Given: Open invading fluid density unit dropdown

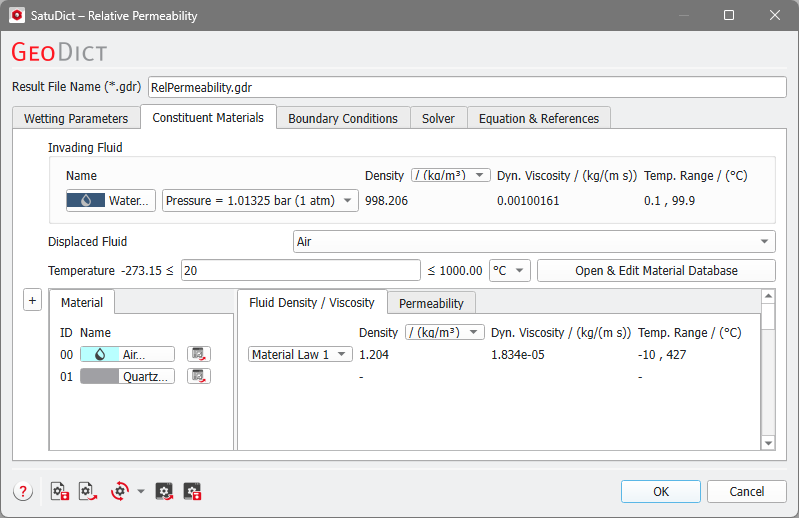Looking at the screenshot, I should [451, 175].
